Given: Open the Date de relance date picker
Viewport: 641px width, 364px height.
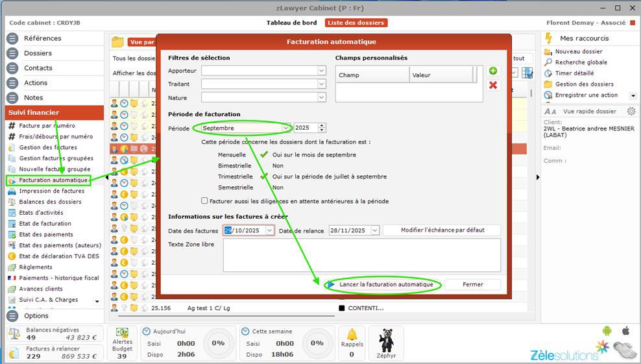Looking at the screenshot, I should pyautogui.click(x=374, y=230).
